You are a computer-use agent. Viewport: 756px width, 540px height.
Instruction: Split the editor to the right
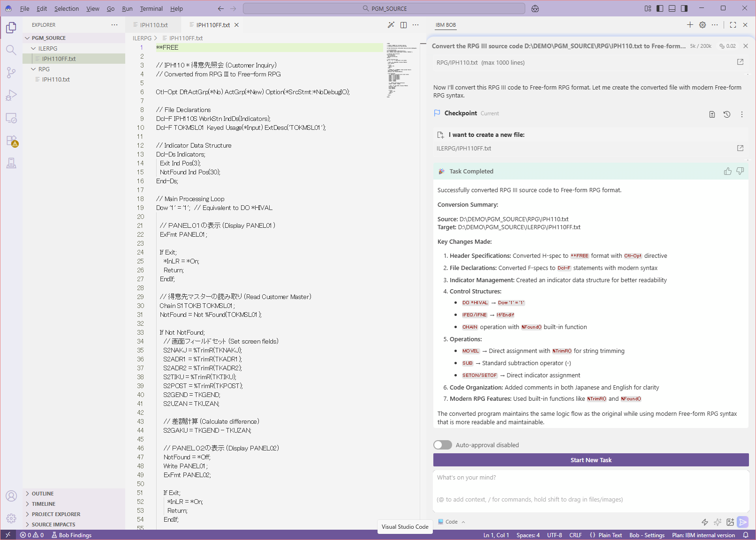403,25
